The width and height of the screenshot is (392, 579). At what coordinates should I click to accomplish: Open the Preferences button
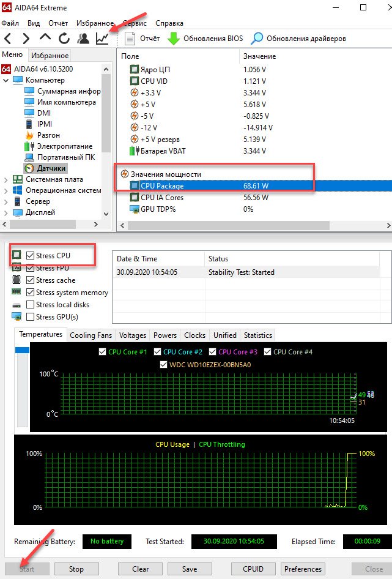[303, 569]
